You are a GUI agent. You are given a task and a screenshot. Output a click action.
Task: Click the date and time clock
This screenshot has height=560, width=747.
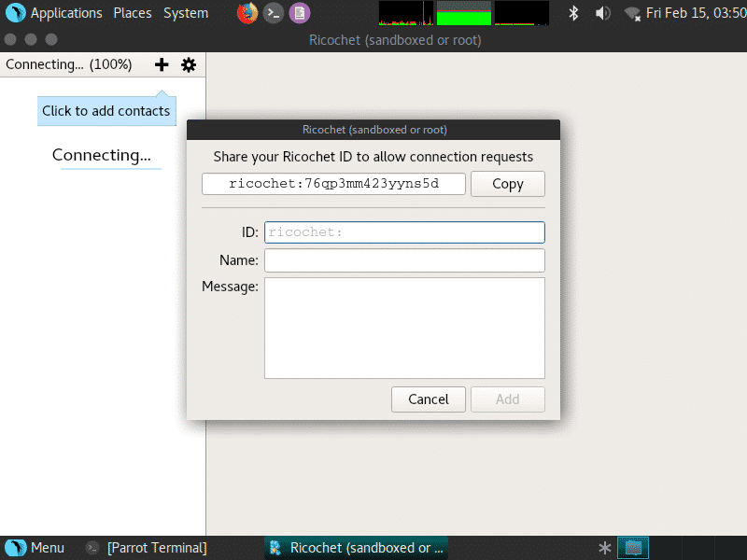click(x=696, y=13)
